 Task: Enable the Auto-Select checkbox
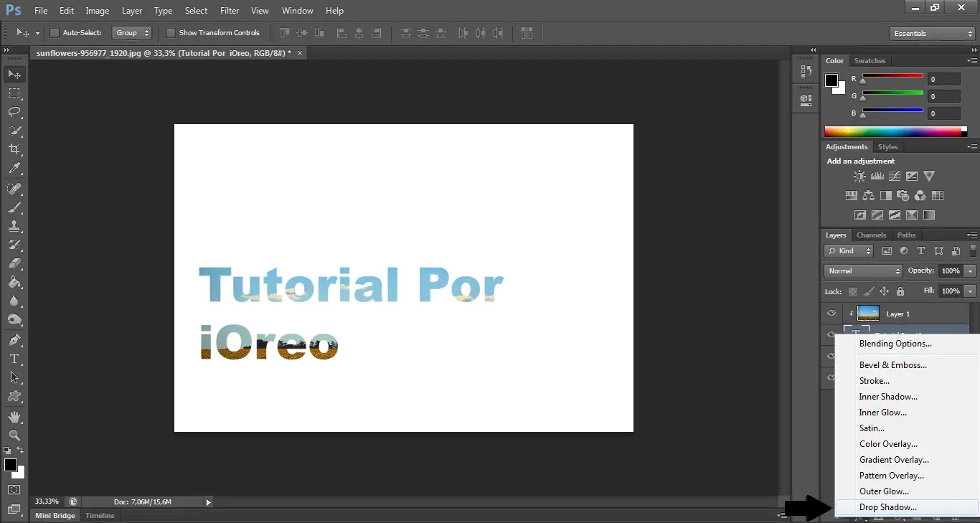[55, 33]
